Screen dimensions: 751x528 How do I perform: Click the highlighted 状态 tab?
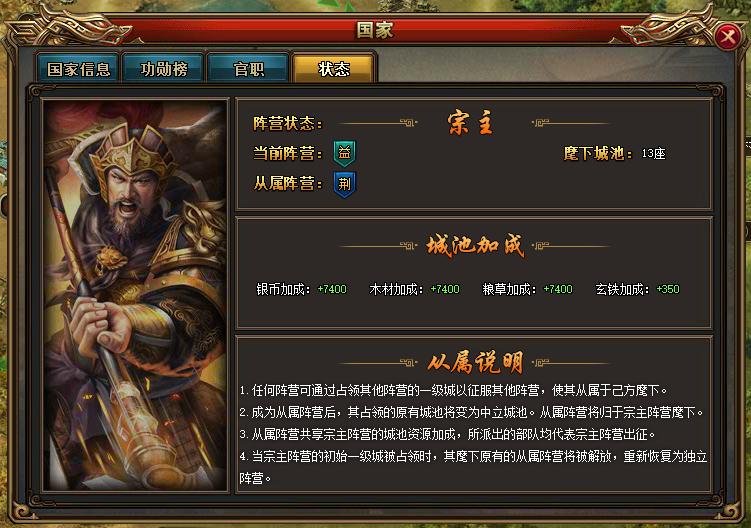[x=334, y=69]
